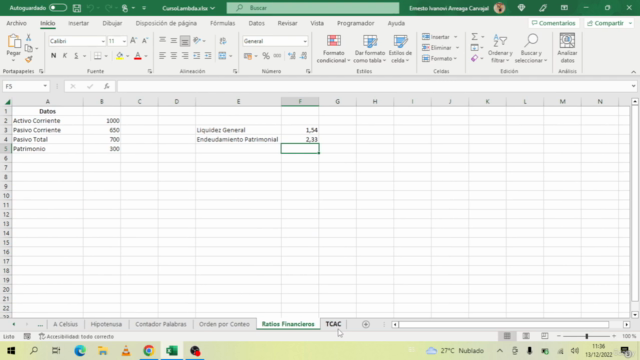The image size is (640, 360).
Task: Switch to the Fórmulas ribbon tab
Action: [x=222, y=23]
